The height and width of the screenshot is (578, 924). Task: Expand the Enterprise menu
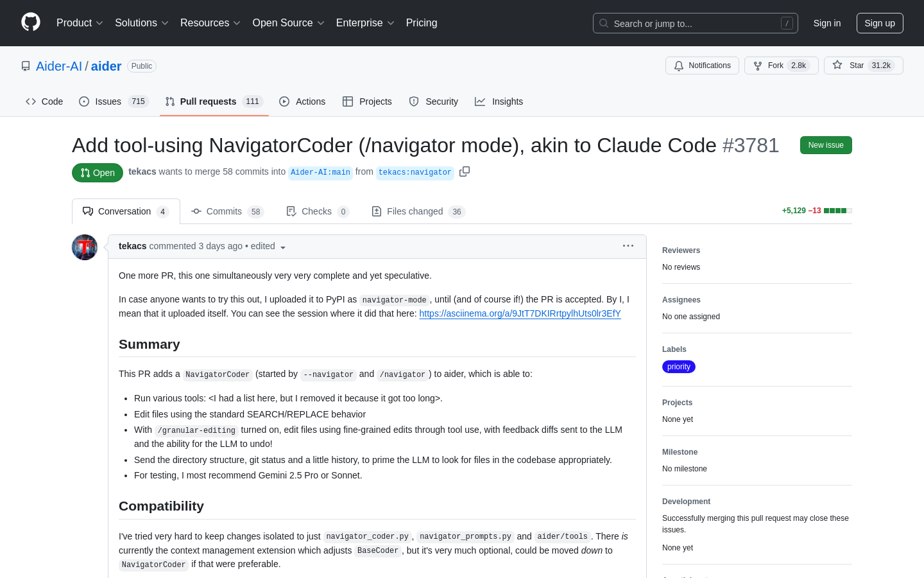[365, 23]
